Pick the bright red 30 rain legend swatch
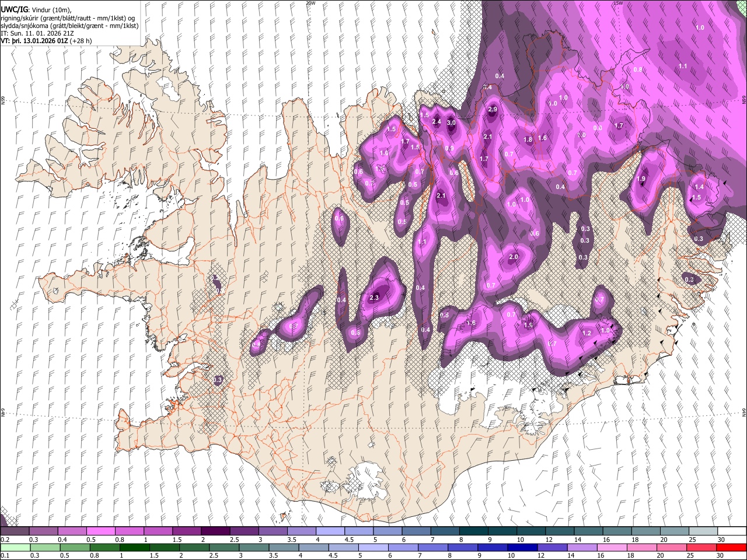747x560 pixels. [732, 547]
